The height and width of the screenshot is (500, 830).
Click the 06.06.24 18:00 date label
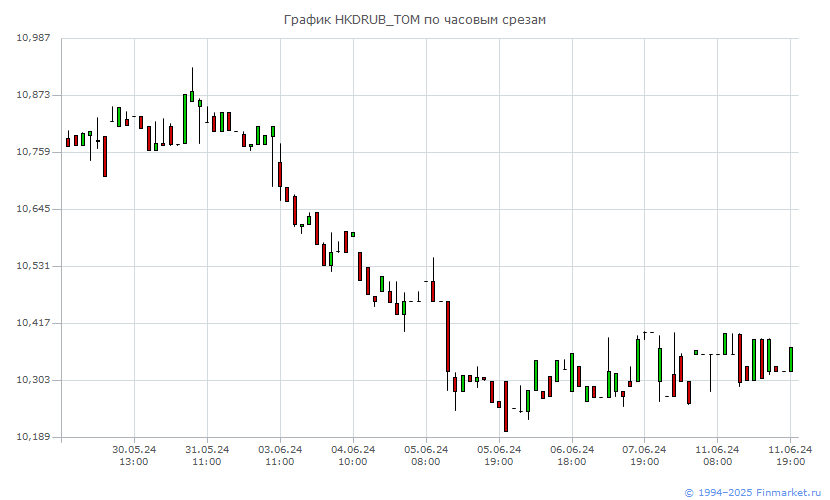tap(572, 456)
